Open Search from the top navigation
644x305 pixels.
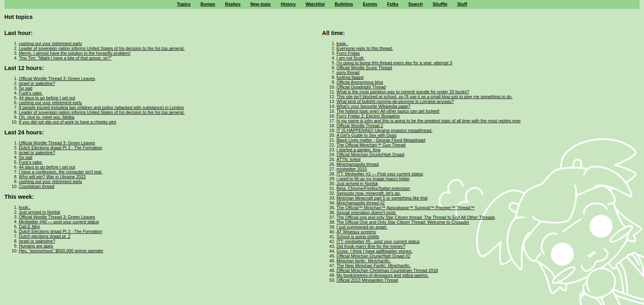pyautogui.click(x=415, y=4)
